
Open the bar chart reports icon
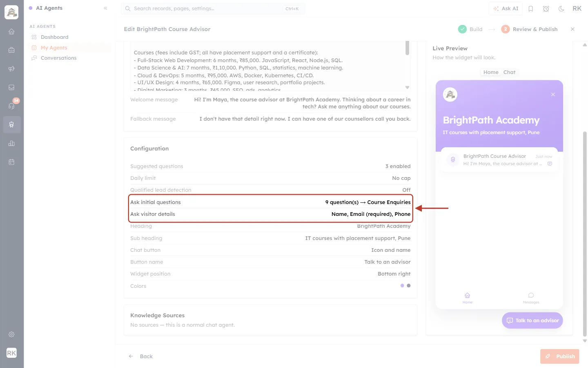tap(11, 143)
